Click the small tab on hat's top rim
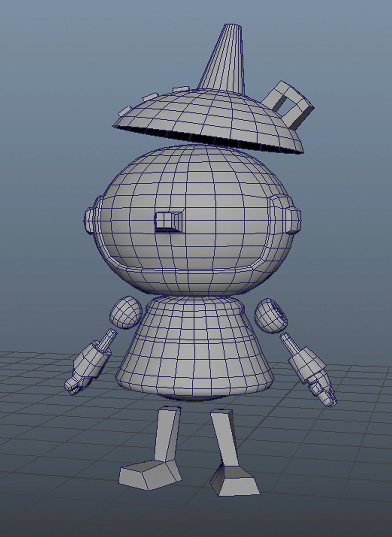This screenshot has width=392, height=537. (x=181, y=89)
